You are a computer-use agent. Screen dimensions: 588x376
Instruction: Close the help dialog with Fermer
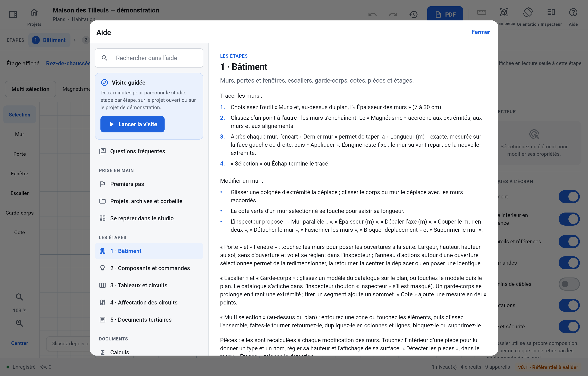coord(481,32)
